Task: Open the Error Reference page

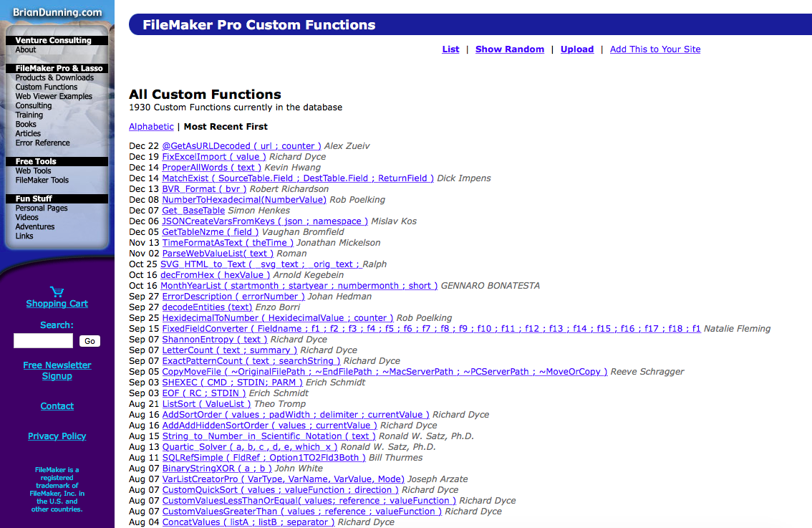Action: tap(42, 143)
